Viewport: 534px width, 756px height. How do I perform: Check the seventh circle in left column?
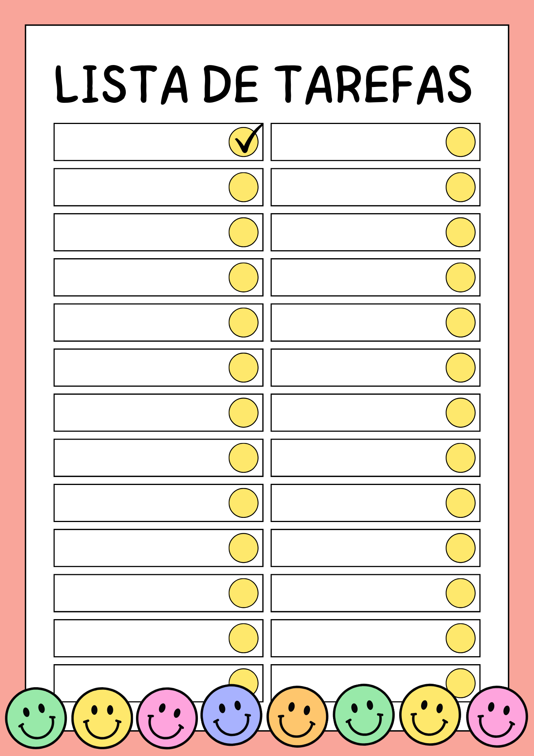point(244,412)
